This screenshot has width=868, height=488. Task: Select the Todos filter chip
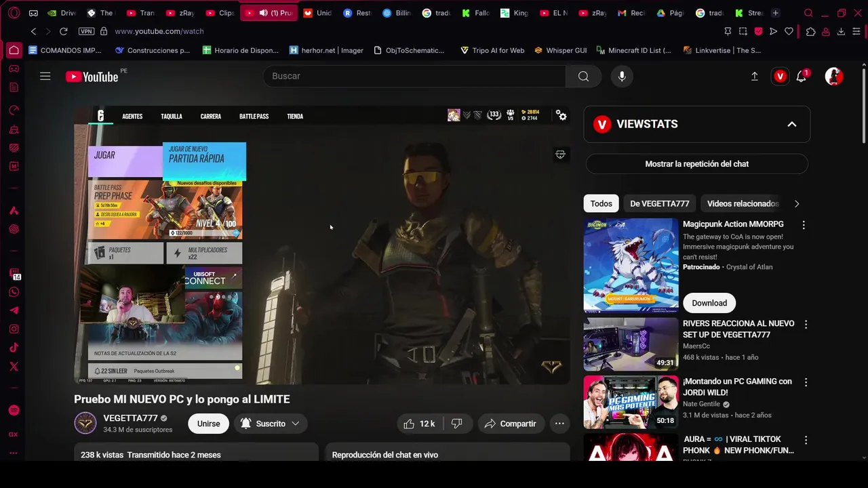[601, 203]
